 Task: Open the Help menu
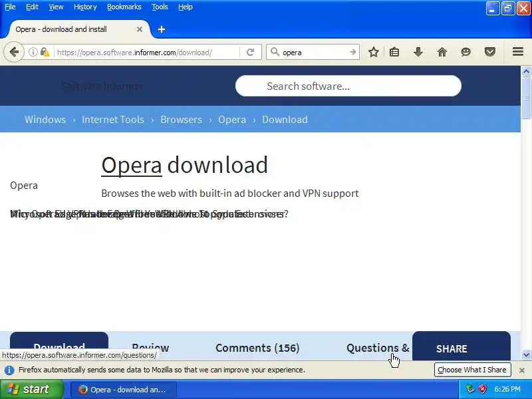pyautogui.click(x=186, y=7)
